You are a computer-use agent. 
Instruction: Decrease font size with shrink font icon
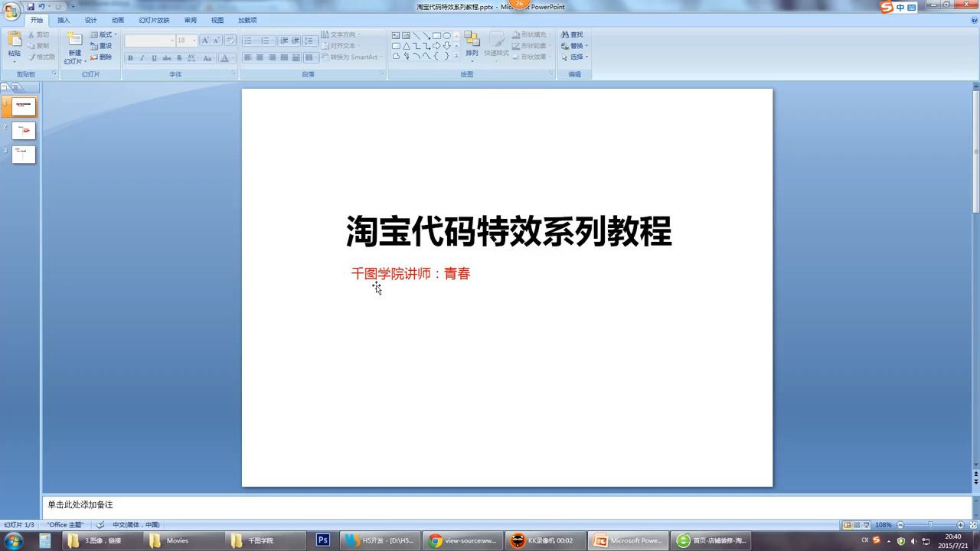217,41
